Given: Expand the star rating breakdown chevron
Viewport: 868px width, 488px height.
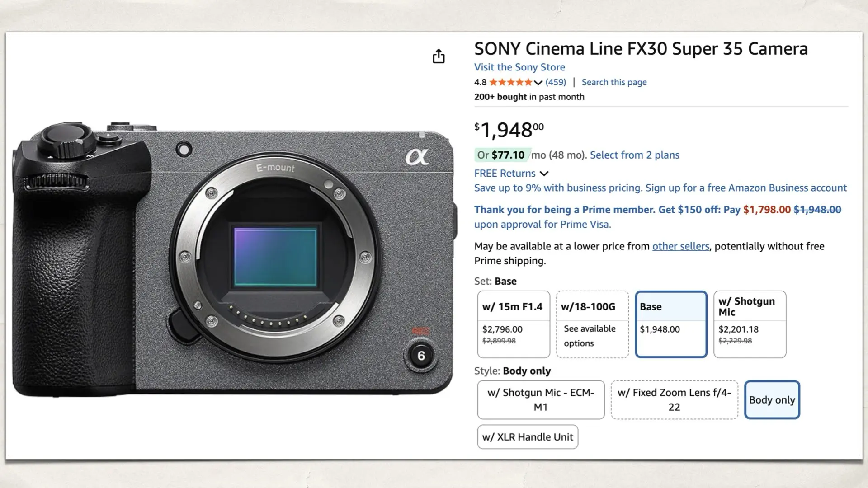Looking at the screenshot, I should pos(538,83).
